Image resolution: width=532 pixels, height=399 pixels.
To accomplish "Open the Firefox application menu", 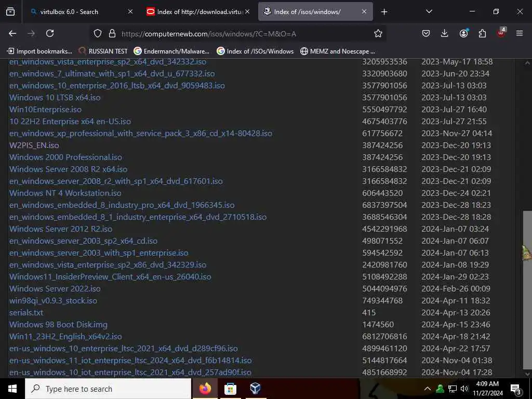I will point(520,33).
